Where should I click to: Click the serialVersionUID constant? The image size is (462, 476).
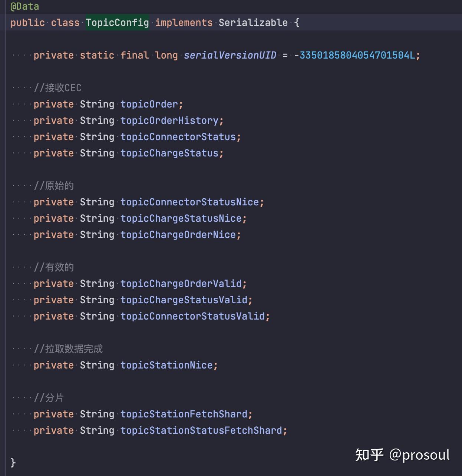pos(230,55)
